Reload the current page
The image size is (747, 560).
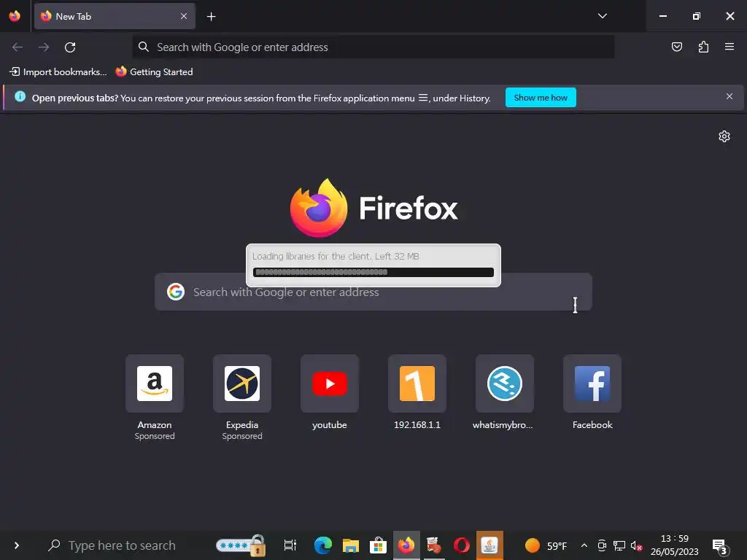(x=70, y=47)
